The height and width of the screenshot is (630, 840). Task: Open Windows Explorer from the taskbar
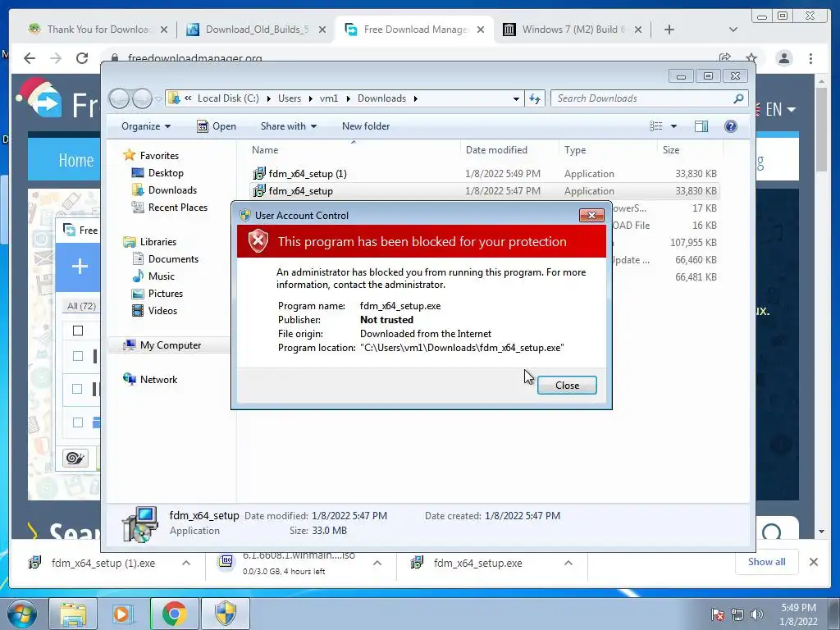tap(73, 614)
